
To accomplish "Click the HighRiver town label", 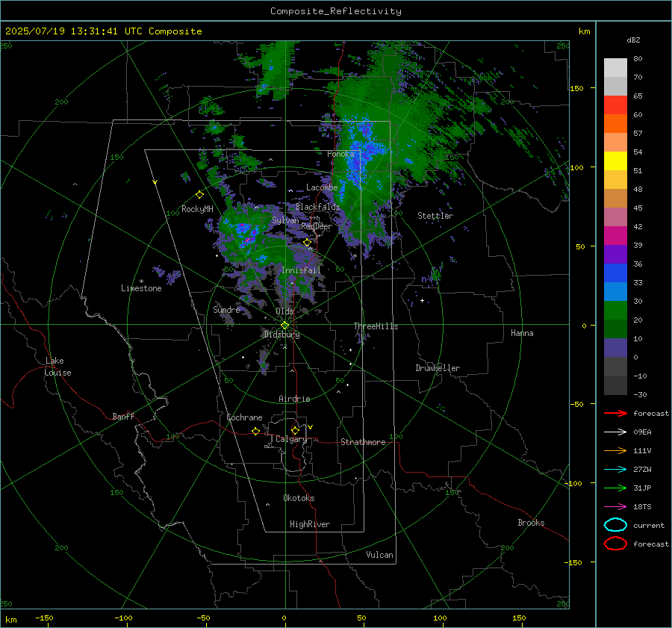I will pos(310,524).
